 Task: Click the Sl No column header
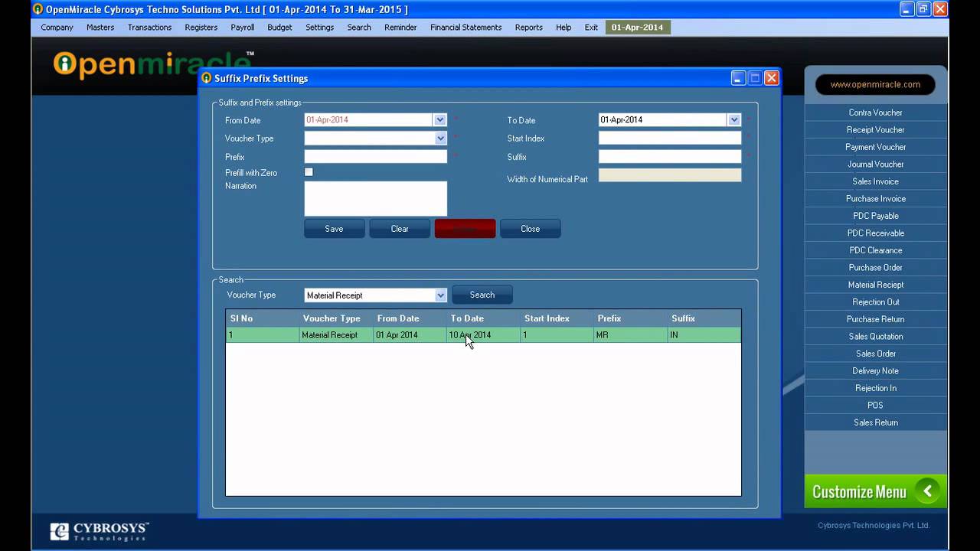pyautogui.click(x=263, y=318)
